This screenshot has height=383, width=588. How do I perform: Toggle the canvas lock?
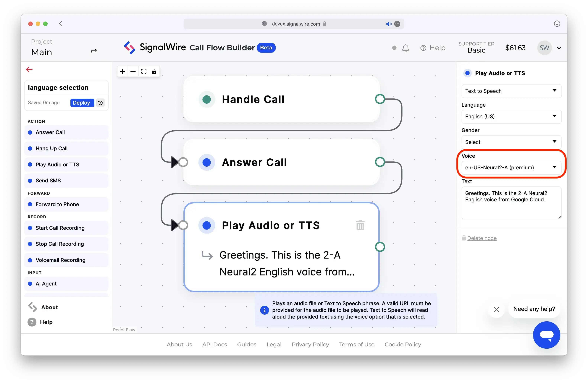tap(154, 71)
